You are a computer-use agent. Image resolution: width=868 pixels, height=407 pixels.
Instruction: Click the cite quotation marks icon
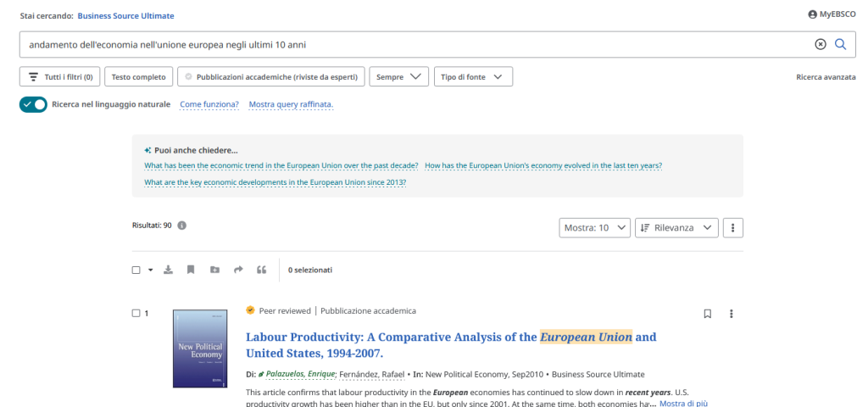pyautogui.click(x=262, y=270)
